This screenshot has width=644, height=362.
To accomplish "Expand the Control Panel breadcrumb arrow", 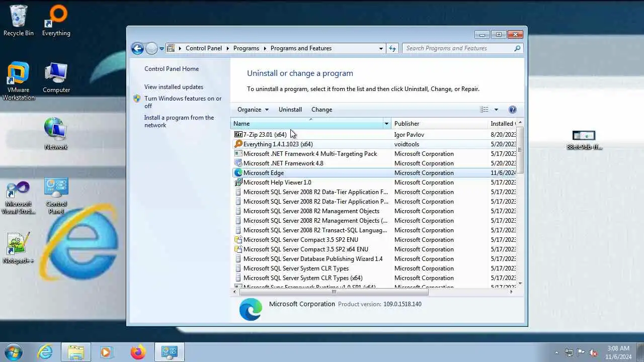I will click(x=227, y=48).
